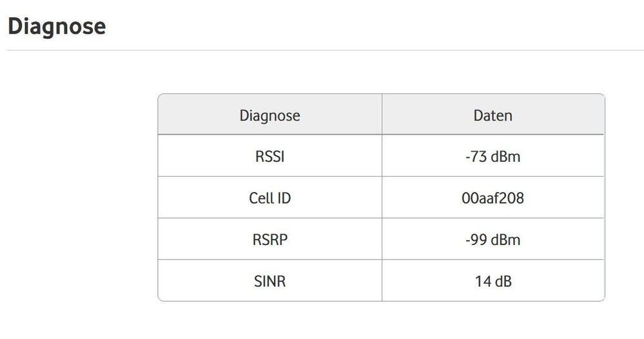
Task: Click the Cell ID row label
Action: point(270,199)
